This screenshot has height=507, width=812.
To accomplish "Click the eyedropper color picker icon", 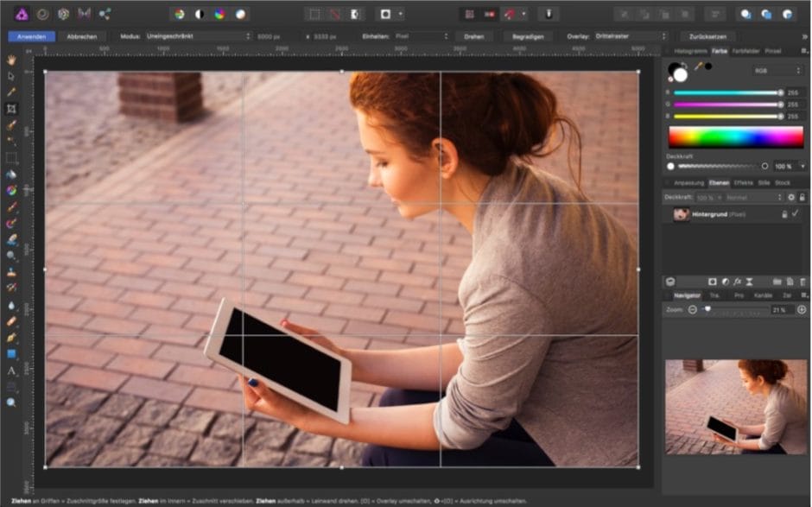I will 699,66.
